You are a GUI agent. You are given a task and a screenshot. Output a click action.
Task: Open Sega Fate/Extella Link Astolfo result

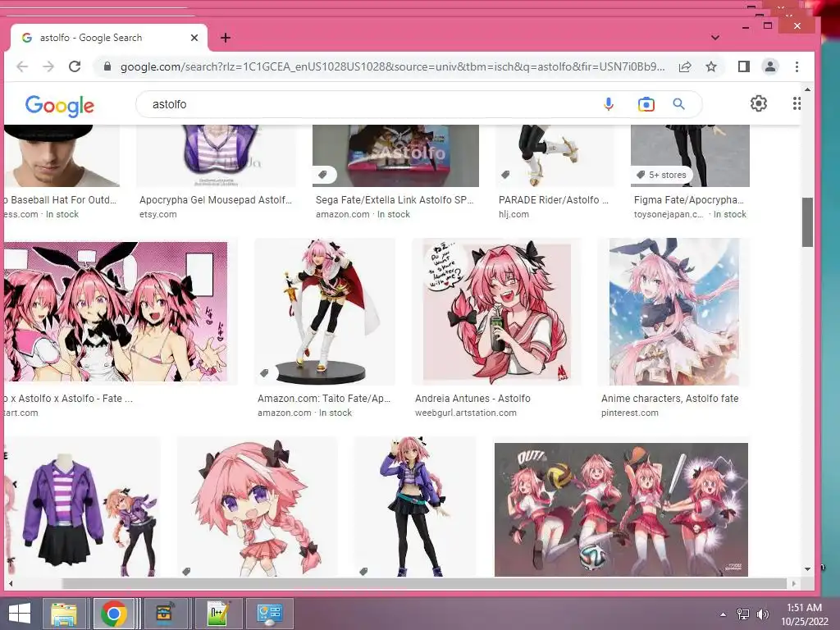tap(395, 200)
